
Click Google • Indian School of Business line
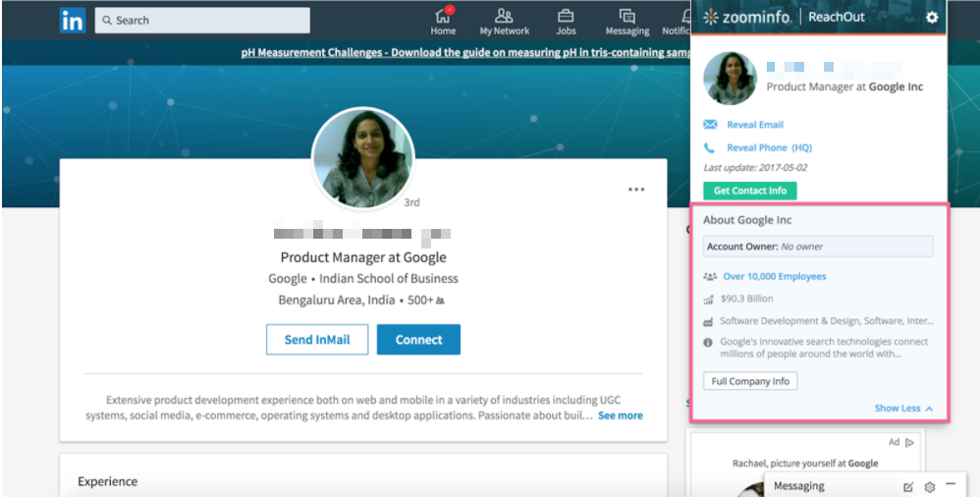[363, 279]
